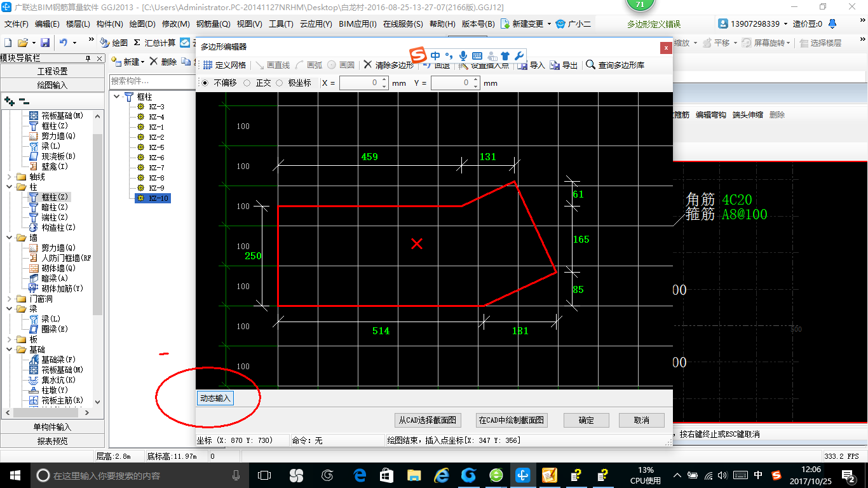Open the 钢筋量(Q) menu

213,24
